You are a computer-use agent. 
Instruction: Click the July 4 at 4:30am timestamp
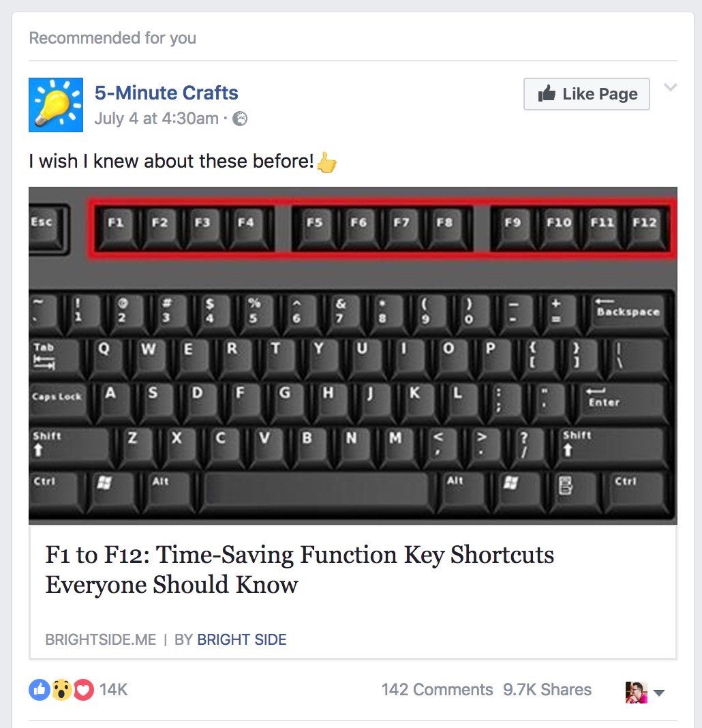pyautogui.click(x=156, y=118)
